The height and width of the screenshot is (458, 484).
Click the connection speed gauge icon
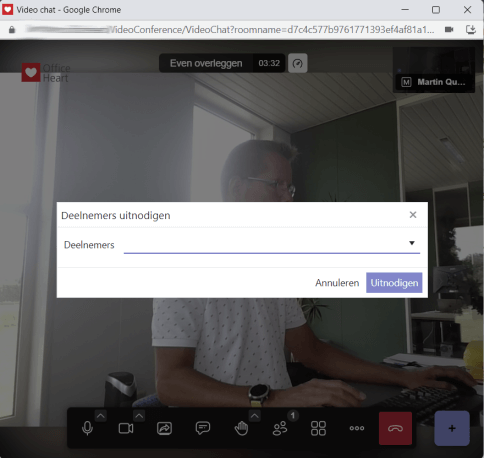tap(298, 63)
